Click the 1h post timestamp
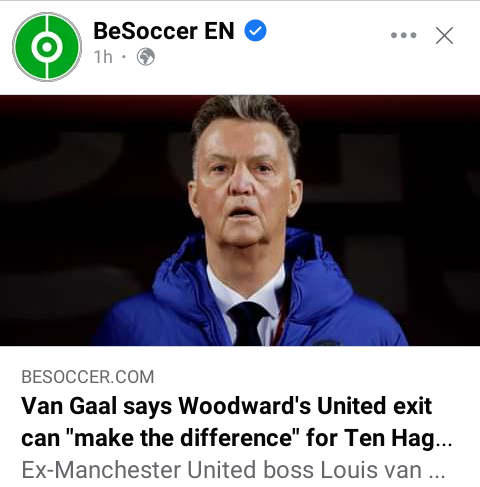 (103, 57)
